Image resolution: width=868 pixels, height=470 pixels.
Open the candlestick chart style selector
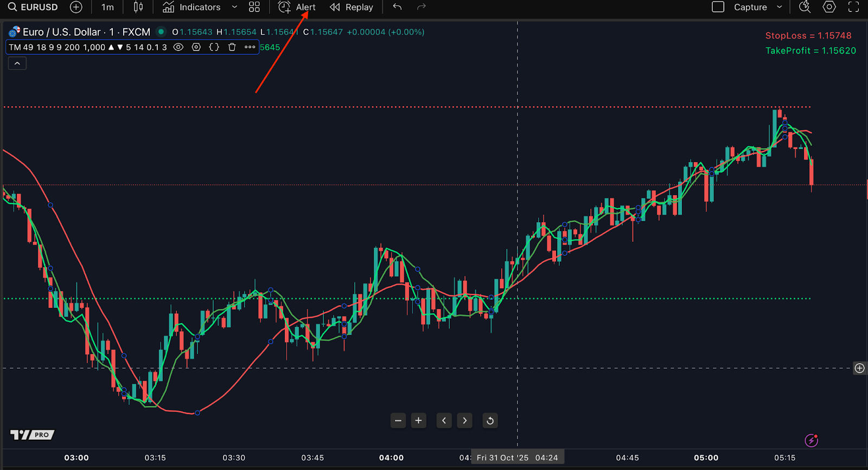tap(138, 7)
